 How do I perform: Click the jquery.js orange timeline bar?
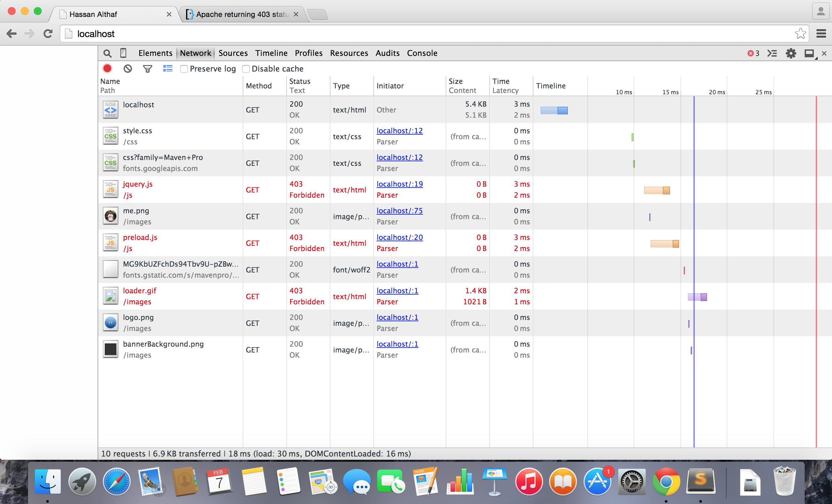click(x=657, y=191)
